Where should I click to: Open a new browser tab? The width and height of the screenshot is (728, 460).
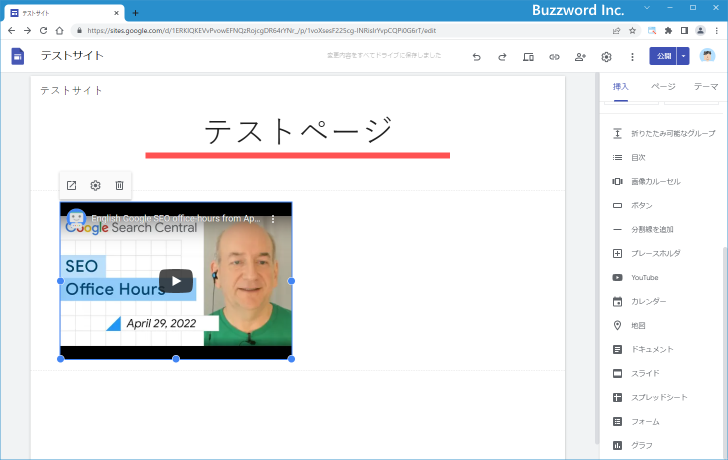135,13
